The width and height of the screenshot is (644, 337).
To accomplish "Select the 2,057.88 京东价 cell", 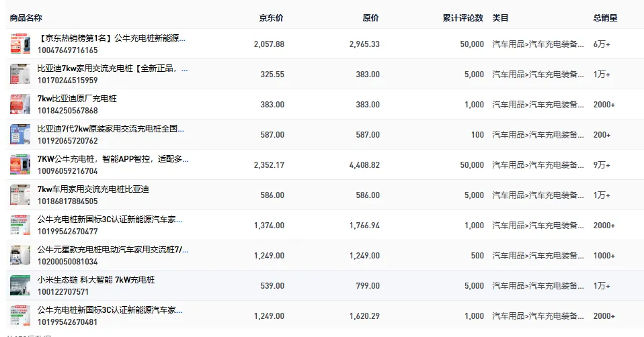I will point(269,44).
